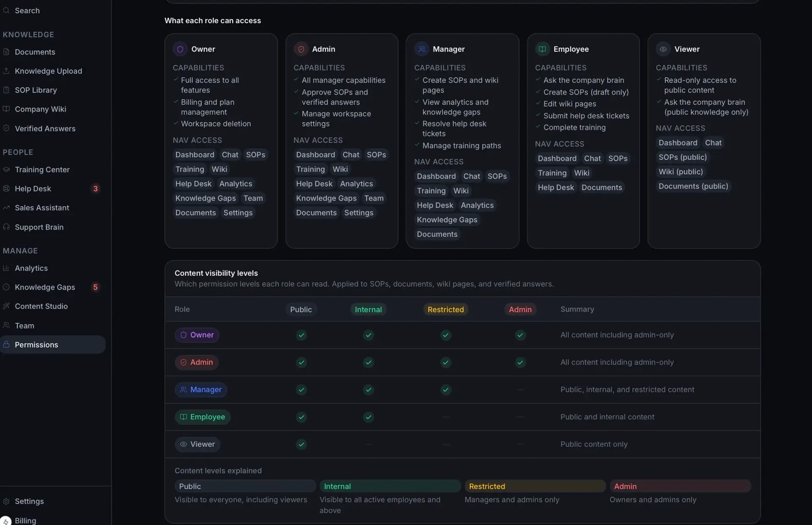
Task: Click the Public column header pill
Action: coord(301,309)
